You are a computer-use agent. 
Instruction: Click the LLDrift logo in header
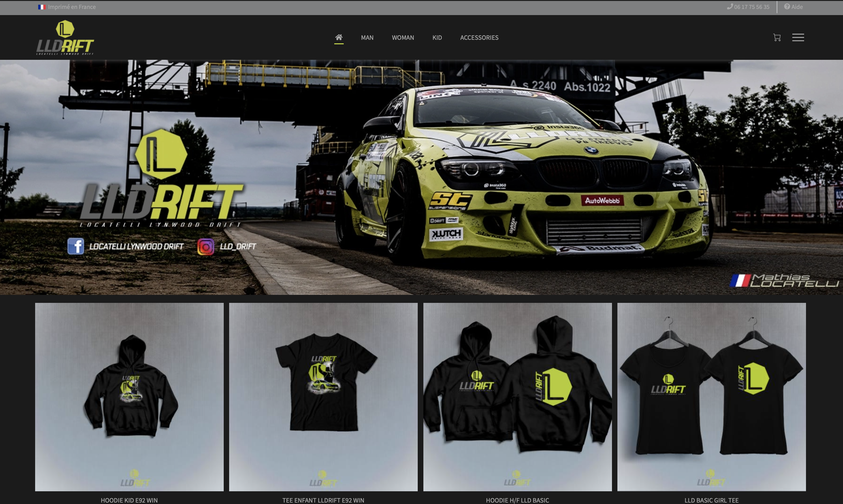[x=65, y=37]
